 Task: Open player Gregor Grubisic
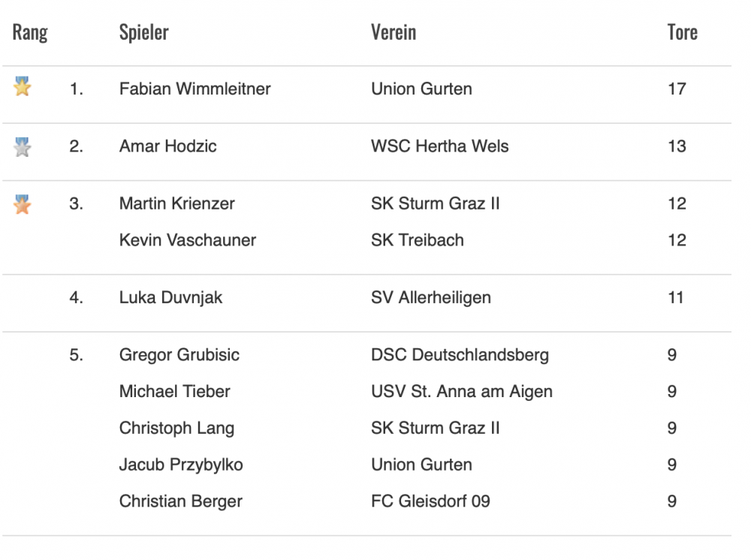(179, 355)
